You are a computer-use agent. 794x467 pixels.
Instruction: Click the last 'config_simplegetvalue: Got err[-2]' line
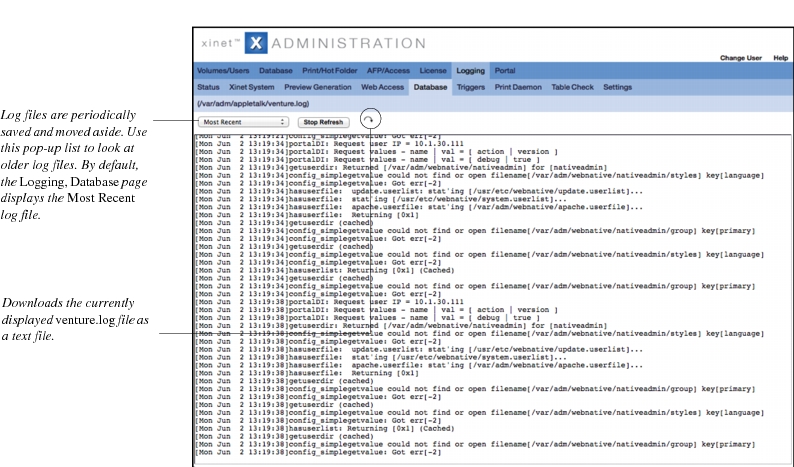[318, 452]
